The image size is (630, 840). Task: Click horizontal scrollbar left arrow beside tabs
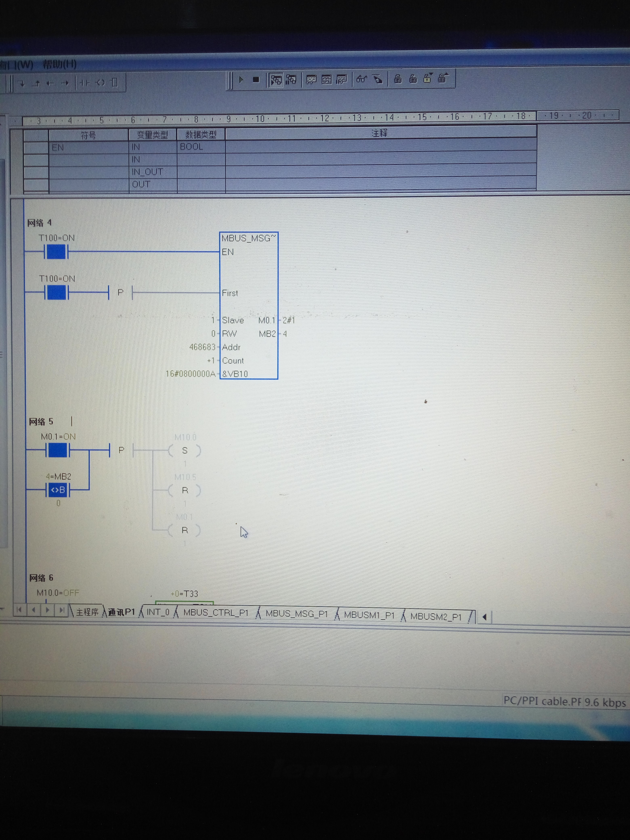(485, 617)
